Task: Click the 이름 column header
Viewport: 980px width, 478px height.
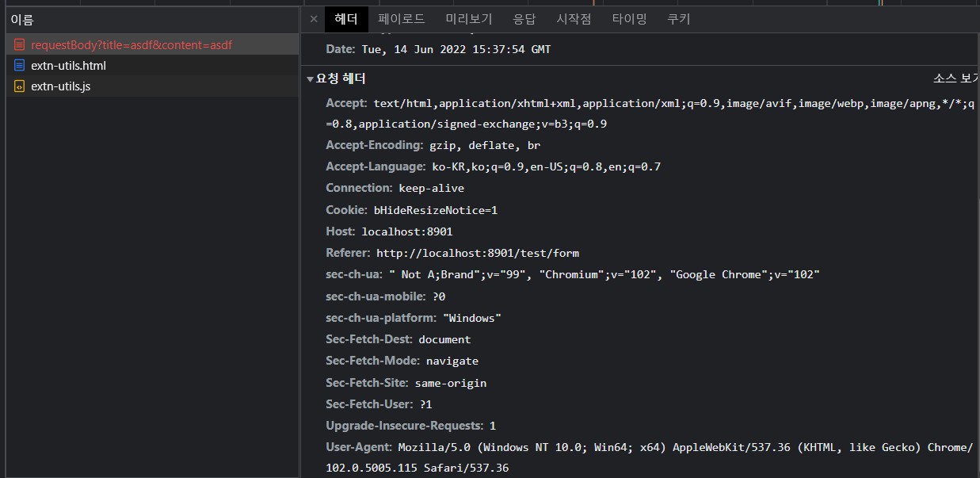Action: pos(153,20)
